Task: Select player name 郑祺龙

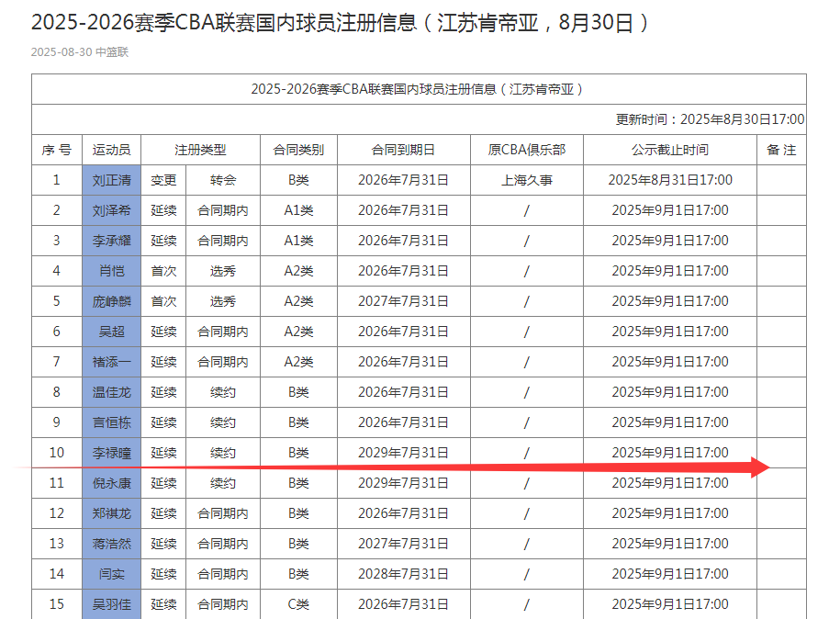Action: click(x=111, y=513)
